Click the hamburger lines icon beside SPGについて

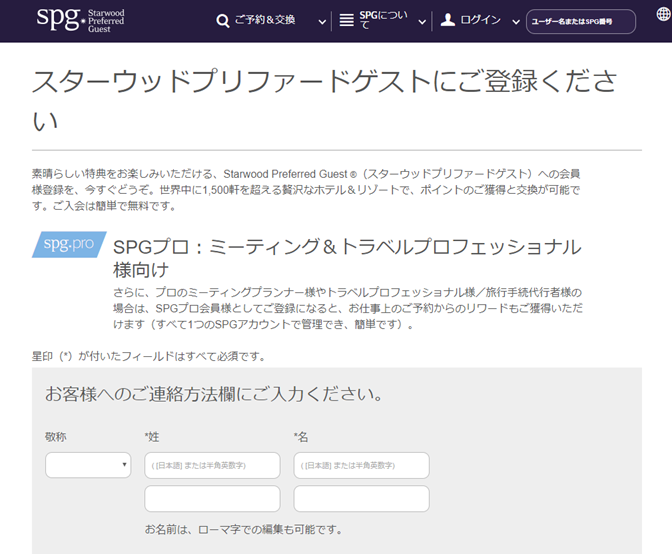pyautogui.click(x=346, y=20)
